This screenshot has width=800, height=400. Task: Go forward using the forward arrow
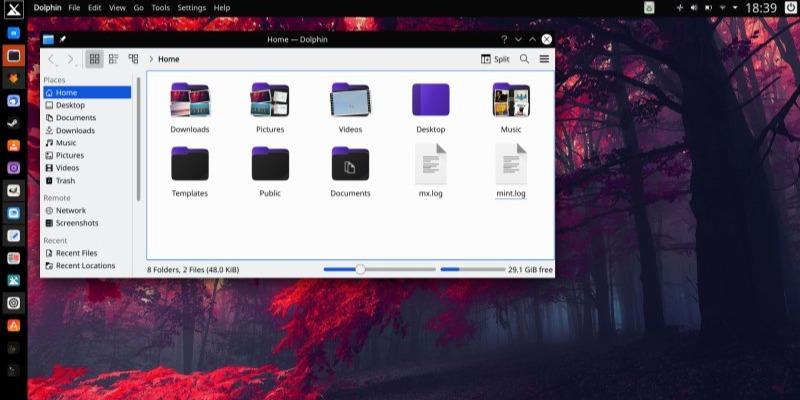coord(70,59)
